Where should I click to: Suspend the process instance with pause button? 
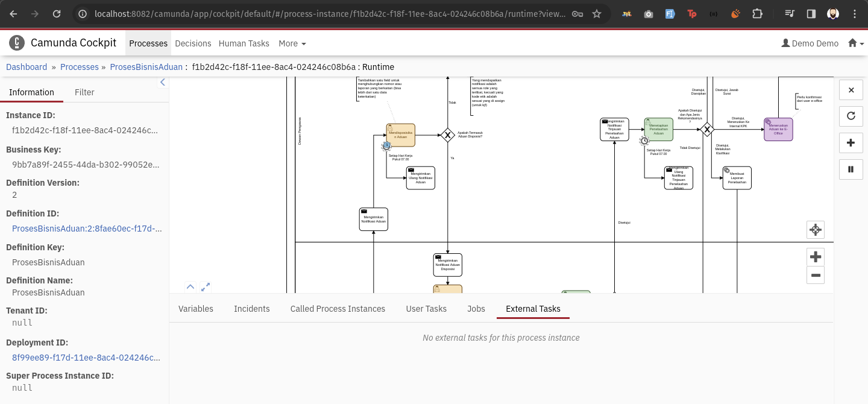pyautogui.click(x=851, y=169)
